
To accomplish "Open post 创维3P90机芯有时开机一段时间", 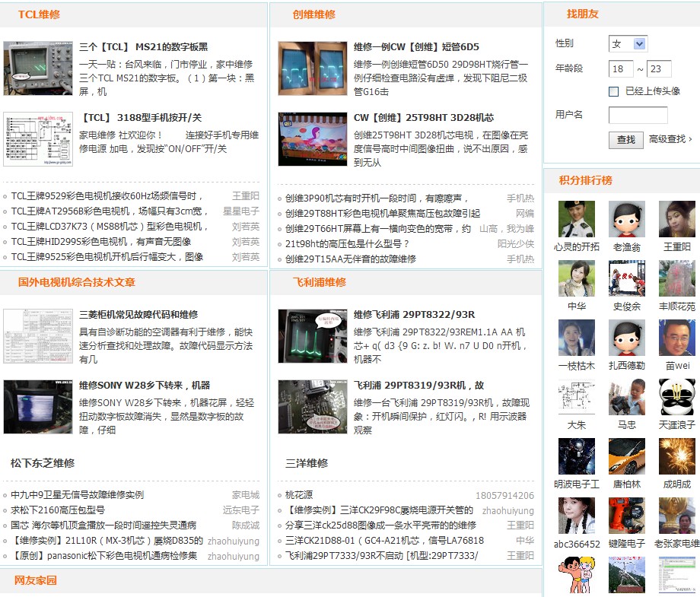I will (x=377, y=198).
